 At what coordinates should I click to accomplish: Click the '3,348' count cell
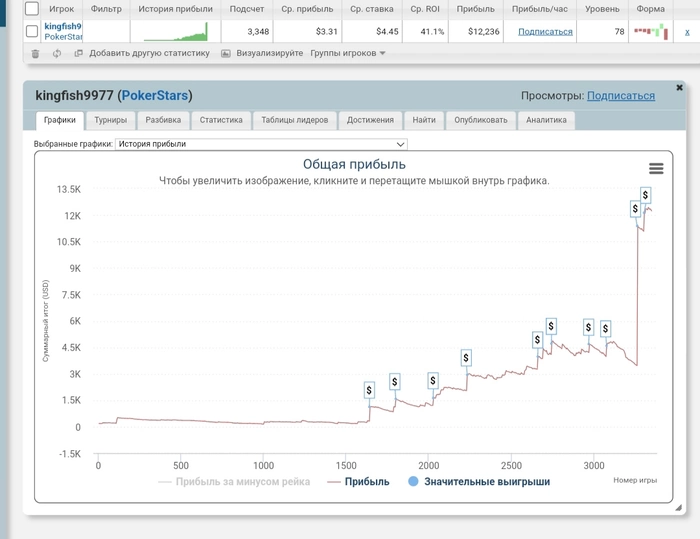[258, 32]
